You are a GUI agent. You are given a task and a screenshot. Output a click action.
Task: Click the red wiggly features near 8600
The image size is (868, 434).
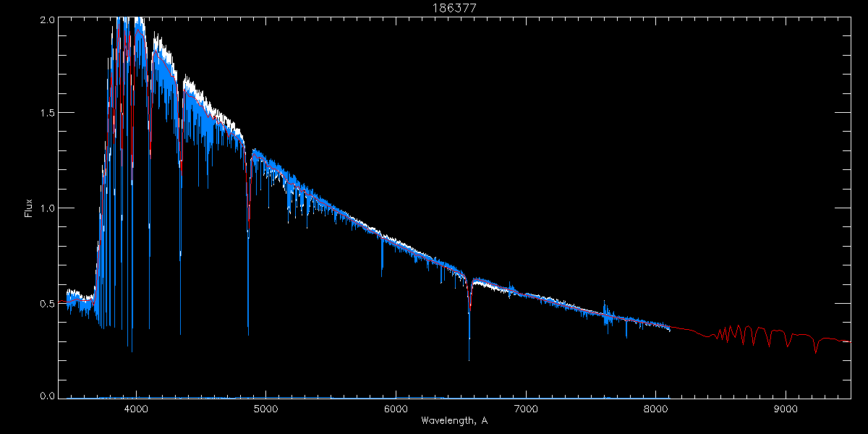click(738, 335)
